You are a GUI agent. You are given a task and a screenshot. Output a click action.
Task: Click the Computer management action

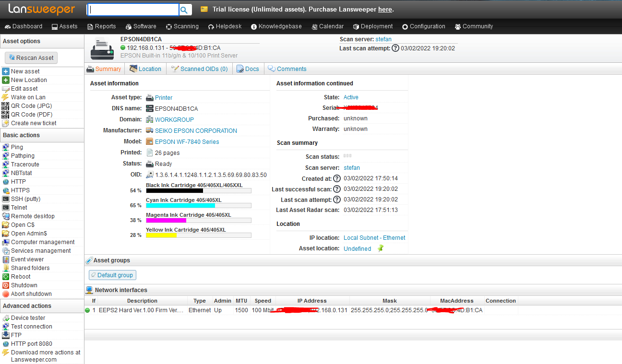click(43, 242)
